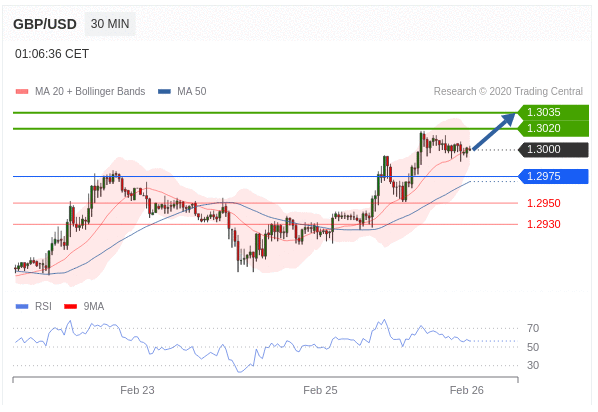Click the blue 1.2975 pivot tag

[x=553, y=177]
